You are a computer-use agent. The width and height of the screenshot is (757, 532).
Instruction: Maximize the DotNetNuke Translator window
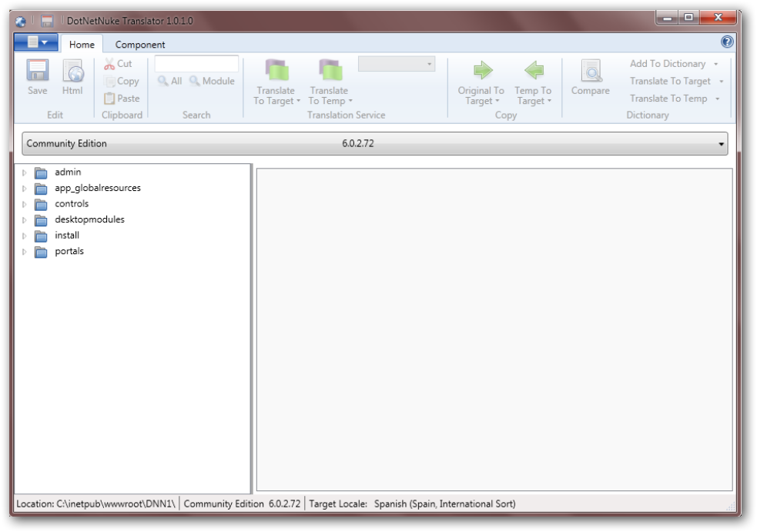pos(689,18)
